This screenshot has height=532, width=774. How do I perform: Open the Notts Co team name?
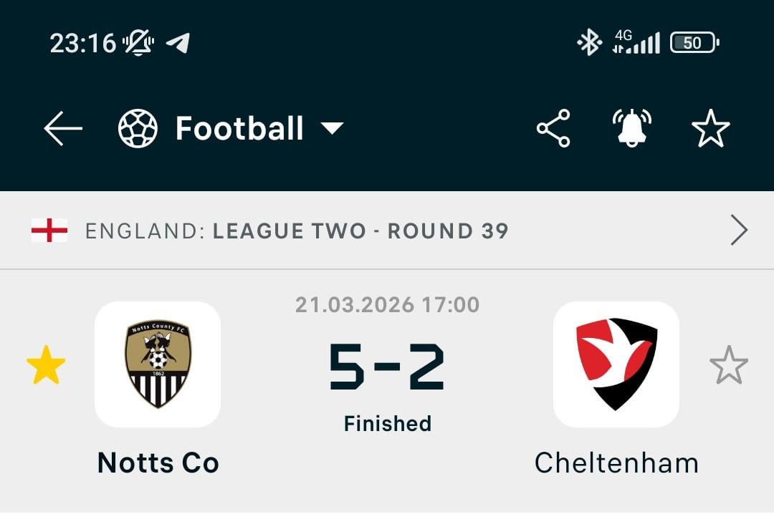pos(158,463)
